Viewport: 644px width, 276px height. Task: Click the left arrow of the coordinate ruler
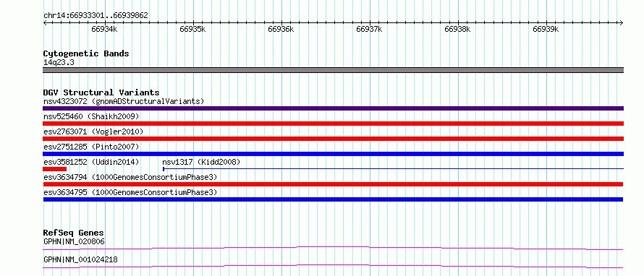(x=45, y=22)
